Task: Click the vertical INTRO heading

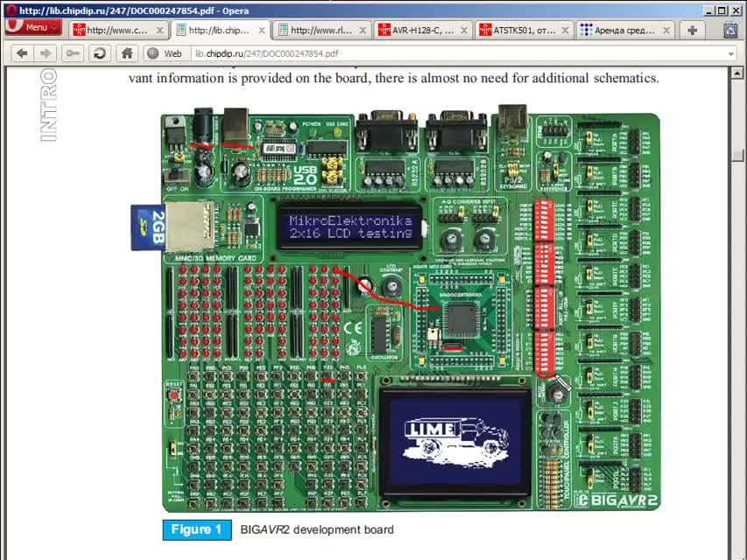Action: coord(48,105)
